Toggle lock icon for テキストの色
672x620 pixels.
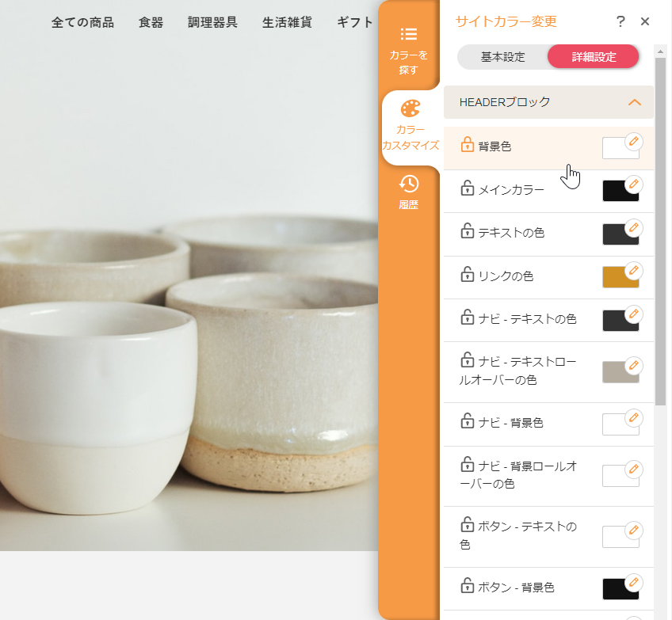[467, 230]
